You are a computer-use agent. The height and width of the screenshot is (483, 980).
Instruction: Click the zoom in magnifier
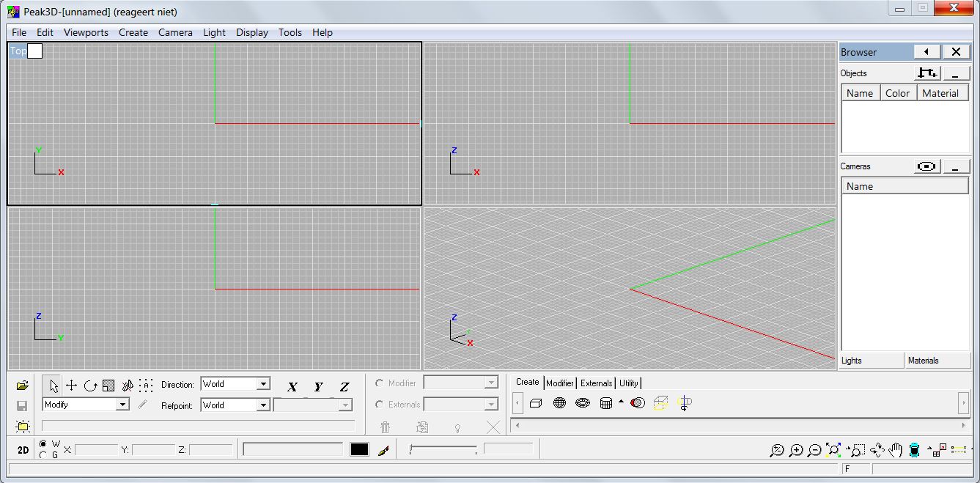[796, 451]
